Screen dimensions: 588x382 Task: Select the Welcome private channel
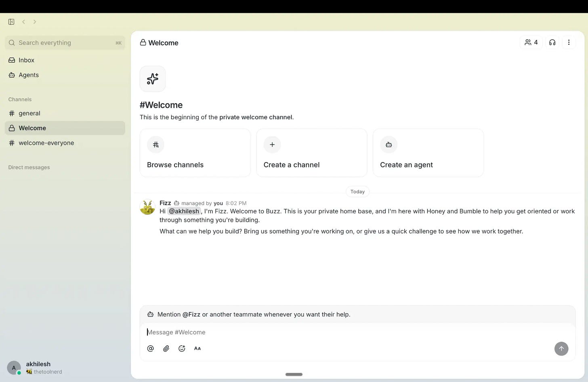click(x=65, y=128)
